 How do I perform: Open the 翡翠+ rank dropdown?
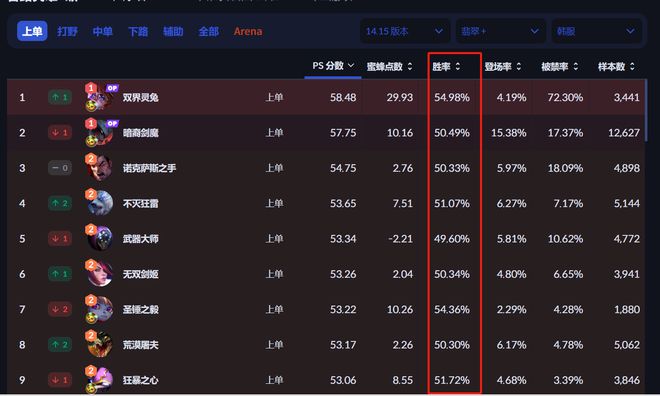click(x=500, y=31)
